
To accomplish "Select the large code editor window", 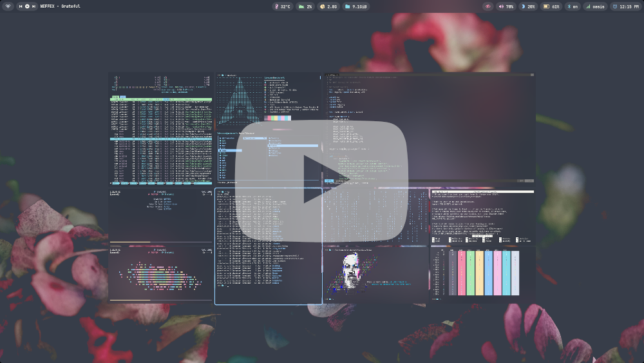I will [x=429, y=128].
